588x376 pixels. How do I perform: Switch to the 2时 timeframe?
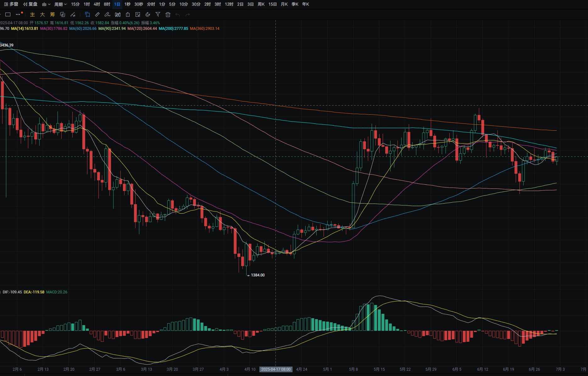pos(207,4)
